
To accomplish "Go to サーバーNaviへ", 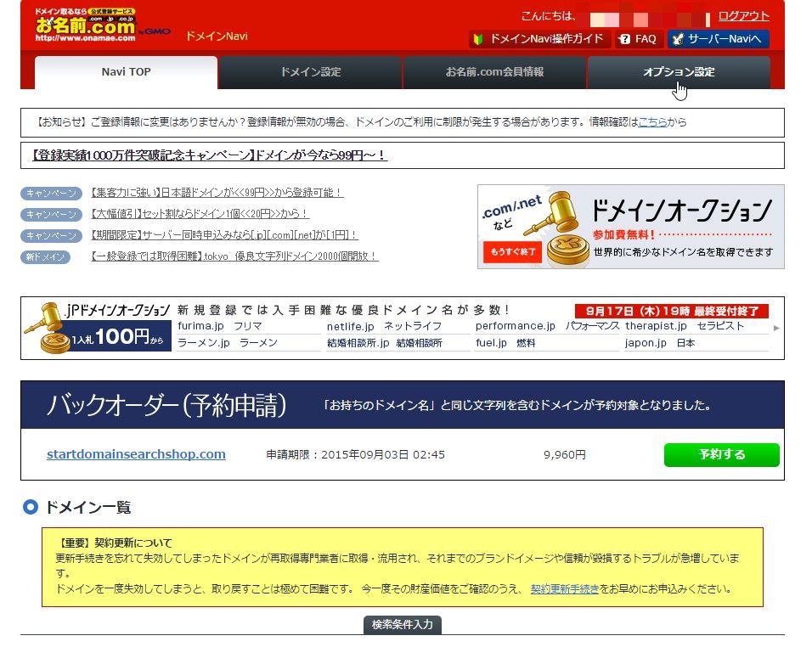I will click(719, 39).
